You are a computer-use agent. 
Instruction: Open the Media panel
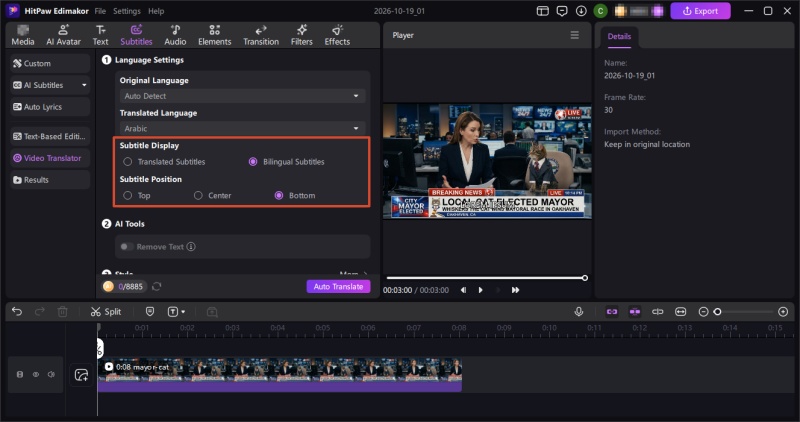coord(23,35)
